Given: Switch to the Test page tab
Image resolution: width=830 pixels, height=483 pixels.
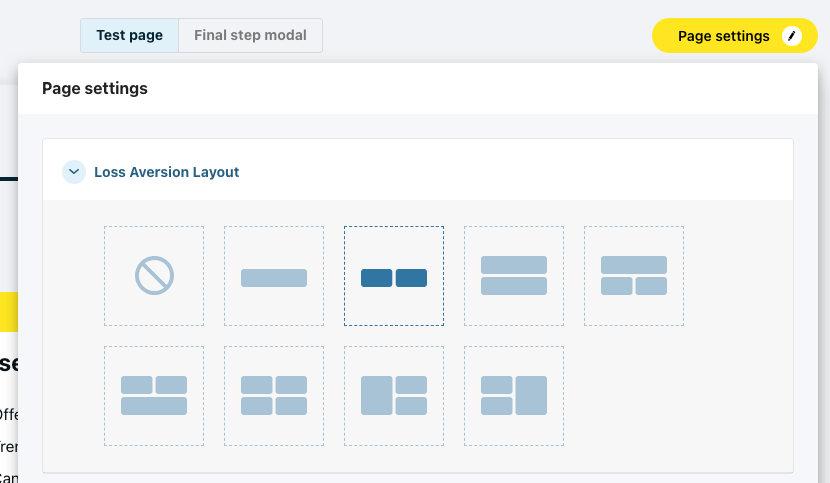Looking at the screenshot, I should (129, 35).
